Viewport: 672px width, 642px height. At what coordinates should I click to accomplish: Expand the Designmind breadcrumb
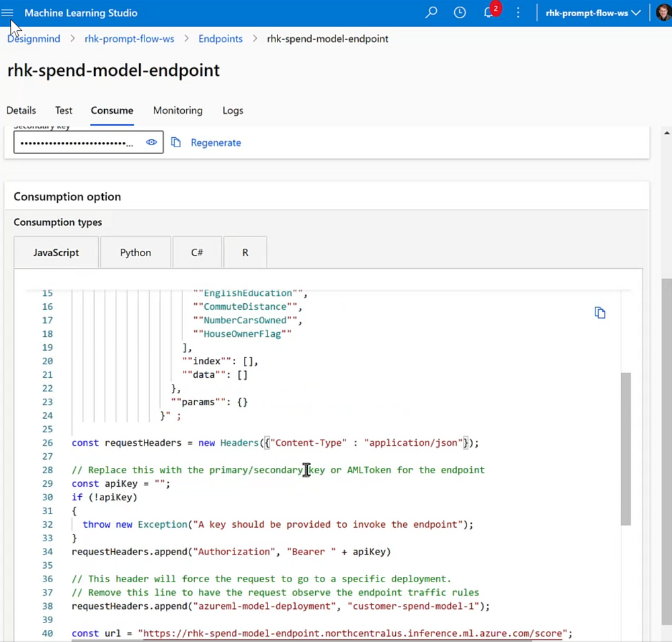pyautogui.click(x=34, y=38)
